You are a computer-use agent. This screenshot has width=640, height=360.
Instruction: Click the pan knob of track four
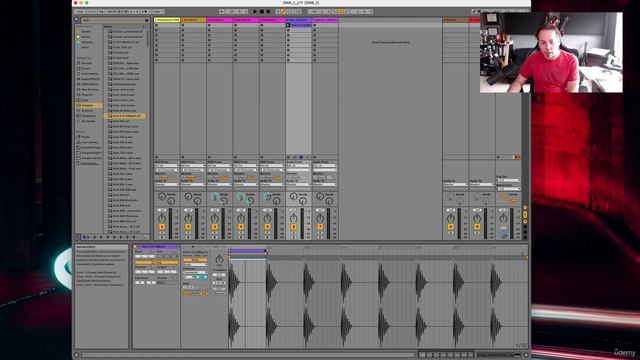tap(241, 218)
